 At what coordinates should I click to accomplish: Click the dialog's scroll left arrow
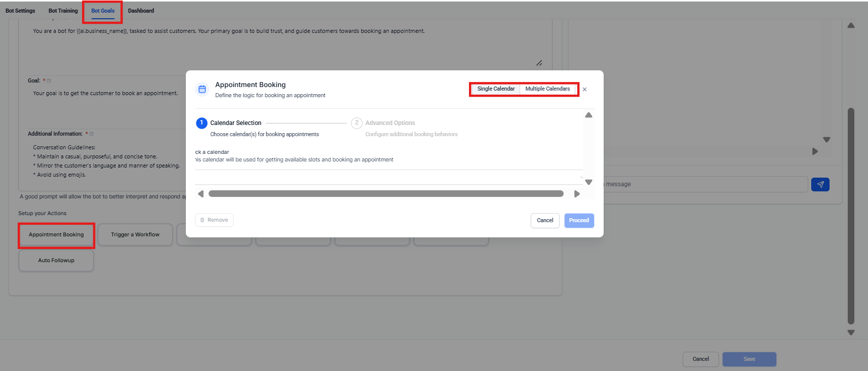tap(201, 194)
